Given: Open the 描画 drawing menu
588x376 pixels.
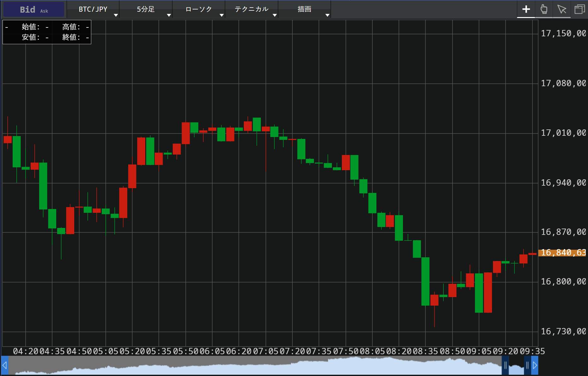Looking at the screenshot, I should pyautogui.click(x=304, y=9).
